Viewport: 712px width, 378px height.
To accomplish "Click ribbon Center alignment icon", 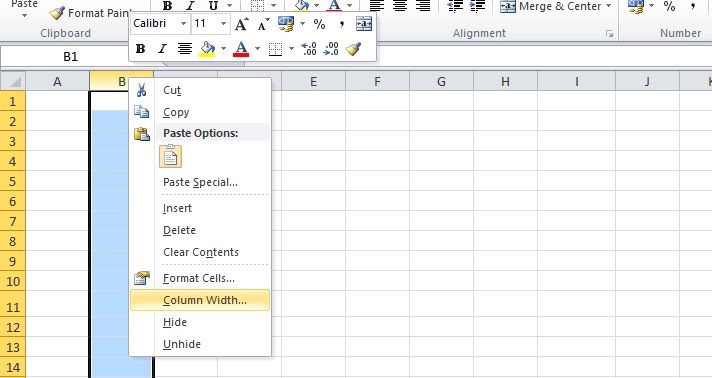I will click(x=400, y=5).
